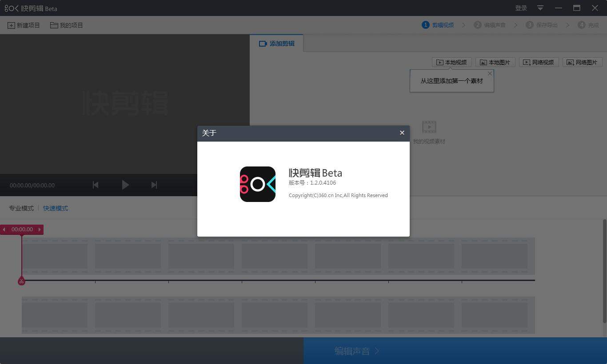Click 新建项目 to create a new project
607x364 pixels.
[x=24, y=25]
